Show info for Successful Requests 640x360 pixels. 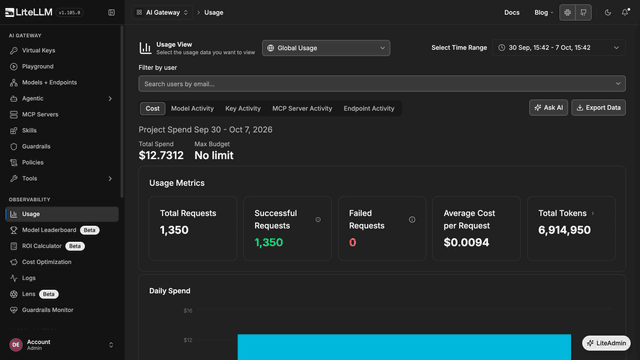click(x=318, y=220)
